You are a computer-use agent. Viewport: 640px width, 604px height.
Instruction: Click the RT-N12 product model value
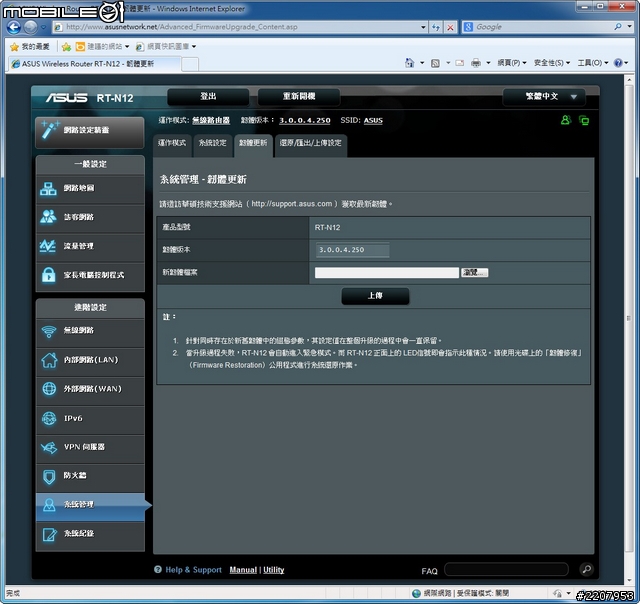click(x=327, y=228)
